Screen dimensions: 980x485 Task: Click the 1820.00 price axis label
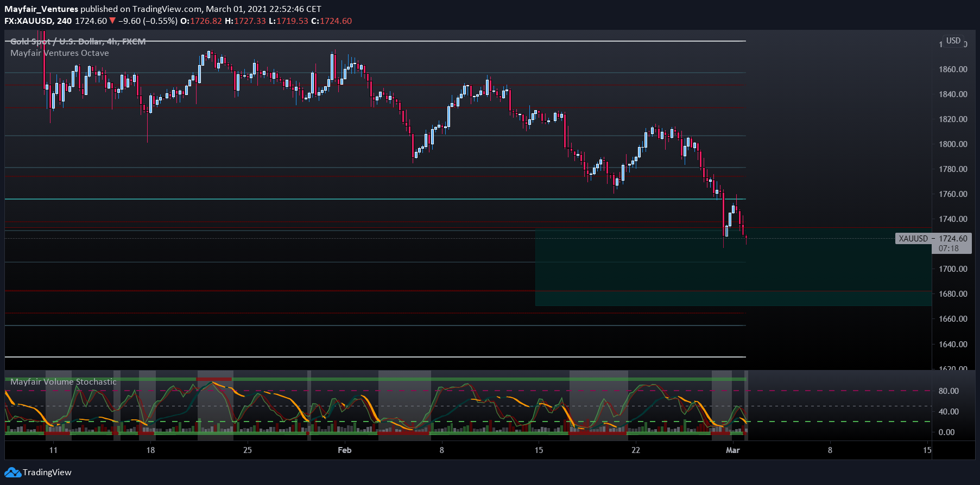953,119
